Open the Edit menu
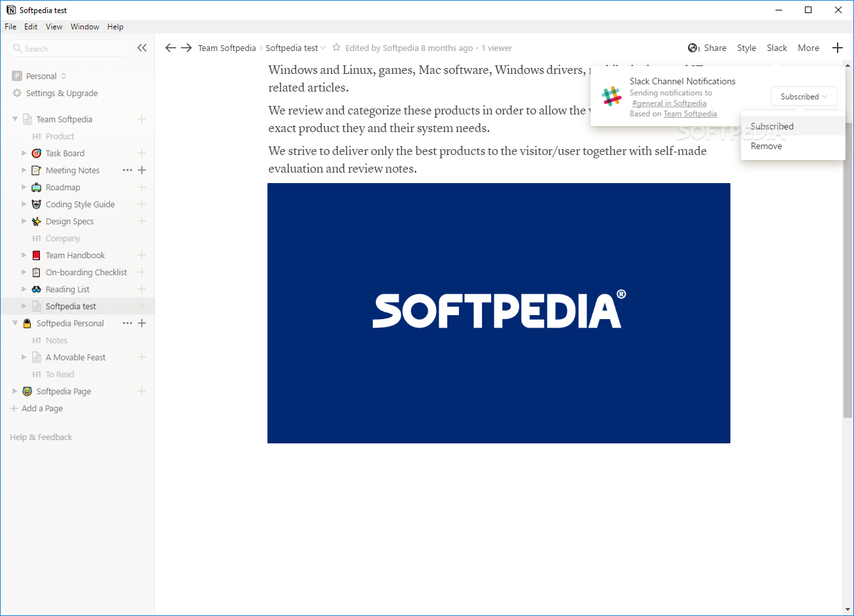This screenshot has height=616, width=854. (31, 27)
